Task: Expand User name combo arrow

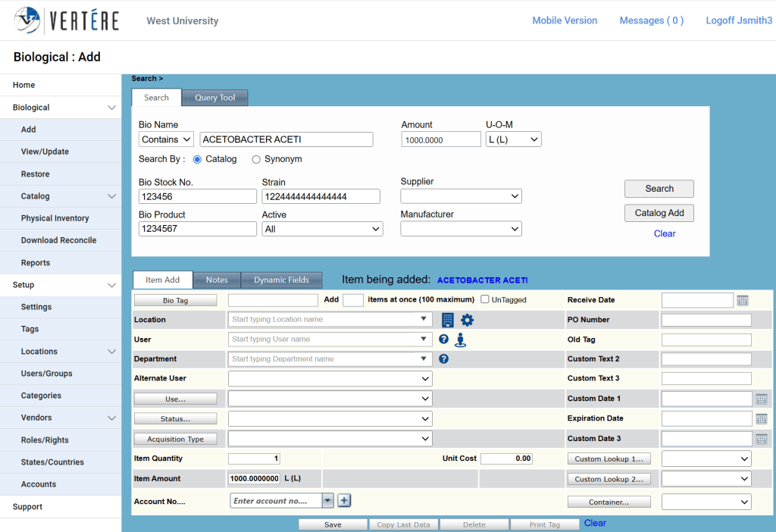Action: point(424,339)
